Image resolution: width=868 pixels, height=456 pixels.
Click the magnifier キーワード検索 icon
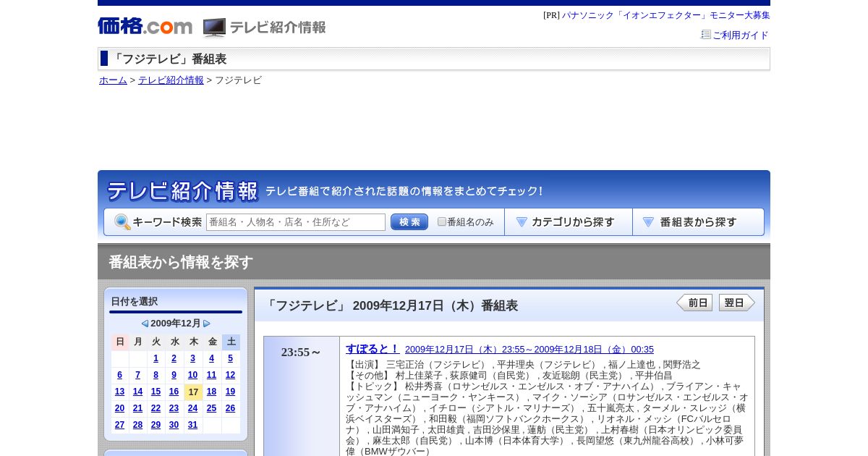[x=122, y=222]
